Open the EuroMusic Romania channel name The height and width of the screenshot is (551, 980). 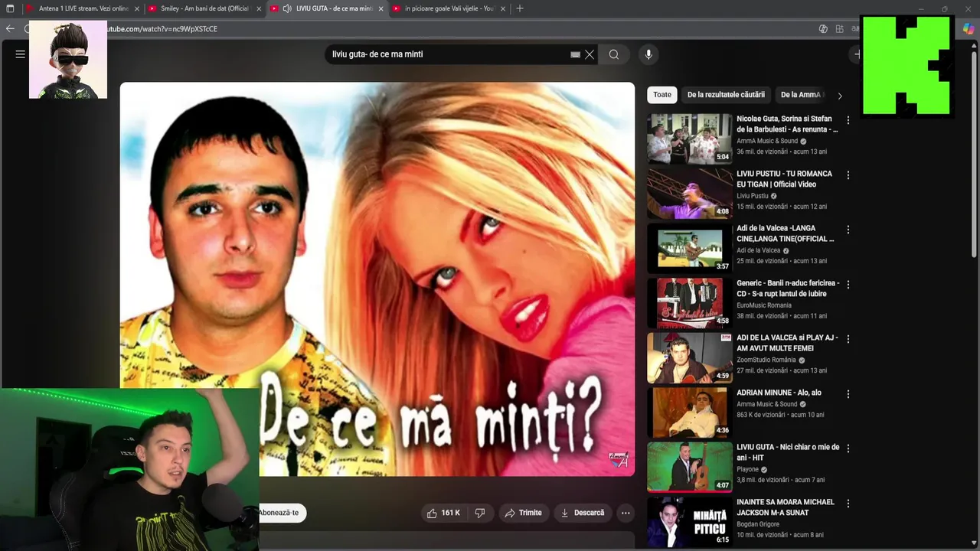point(764,305)
